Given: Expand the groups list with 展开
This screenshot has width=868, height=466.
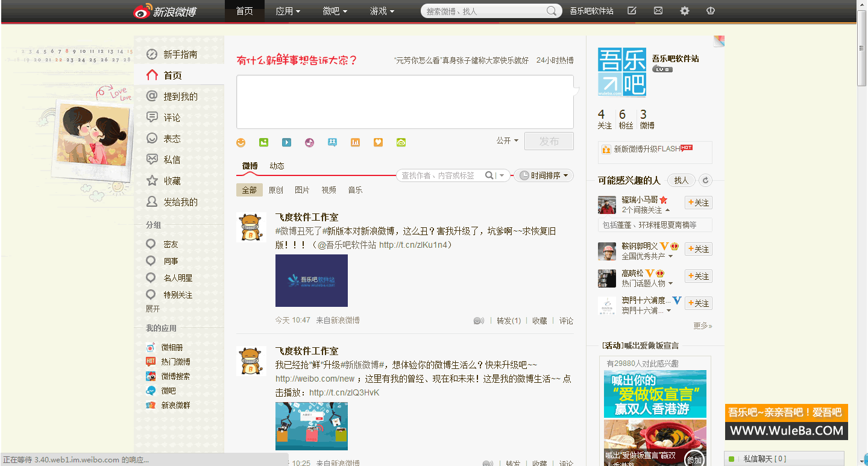Looking at the screenshot, I should click(x=153, y=309).
